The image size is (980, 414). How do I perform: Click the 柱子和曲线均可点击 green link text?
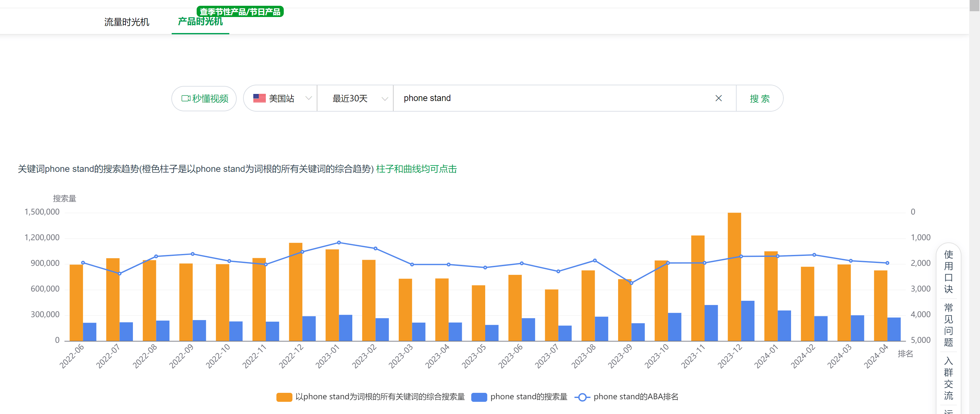416,169
